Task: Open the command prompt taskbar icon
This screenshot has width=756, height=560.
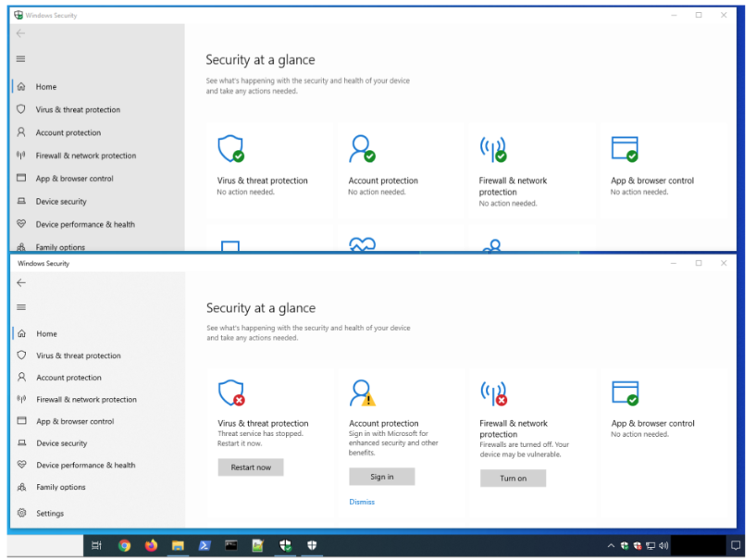Action: (231, 545)
